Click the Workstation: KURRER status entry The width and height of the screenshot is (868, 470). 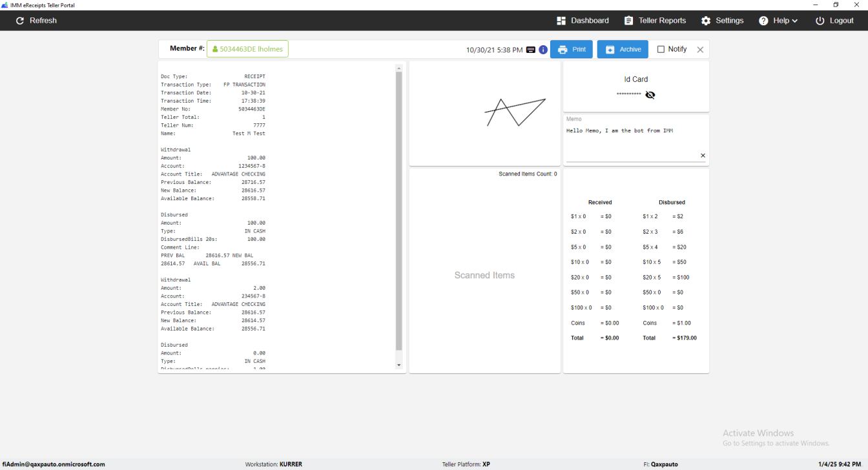274,464
